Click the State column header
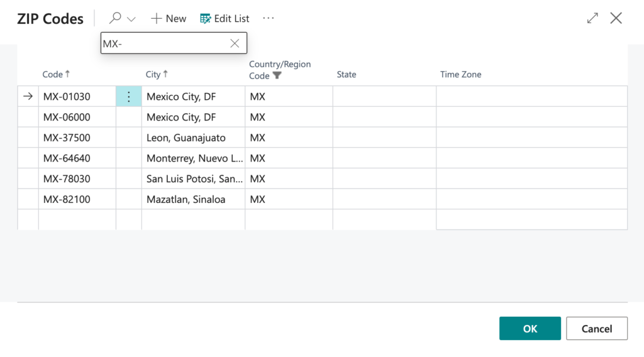The width and height of the screenshot is (644, 357). coord(347,74)
